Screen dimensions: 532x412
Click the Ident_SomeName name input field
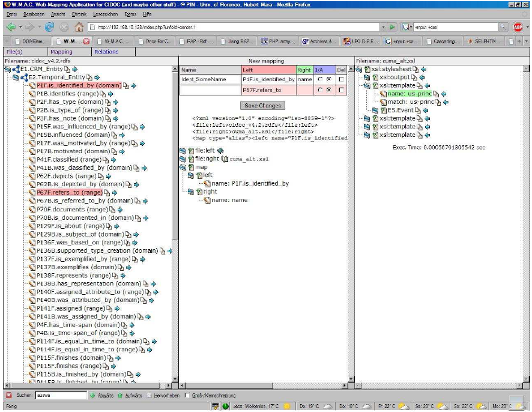pyautogui.click(x=210, y=79)
